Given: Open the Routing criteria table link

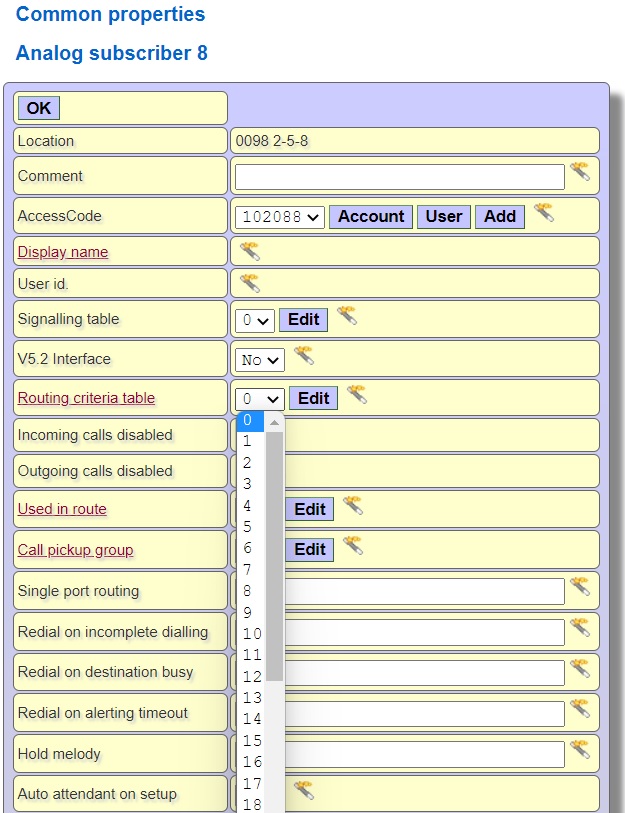Looking at the screenshot, I should click(86, 398).
